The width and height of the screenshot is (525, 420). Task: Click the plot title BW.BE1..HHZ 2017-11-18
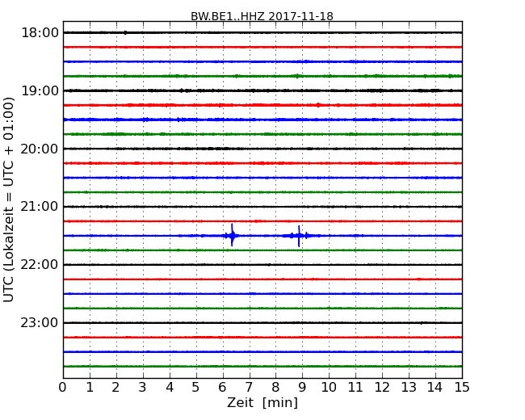click(x=262, y=16)
